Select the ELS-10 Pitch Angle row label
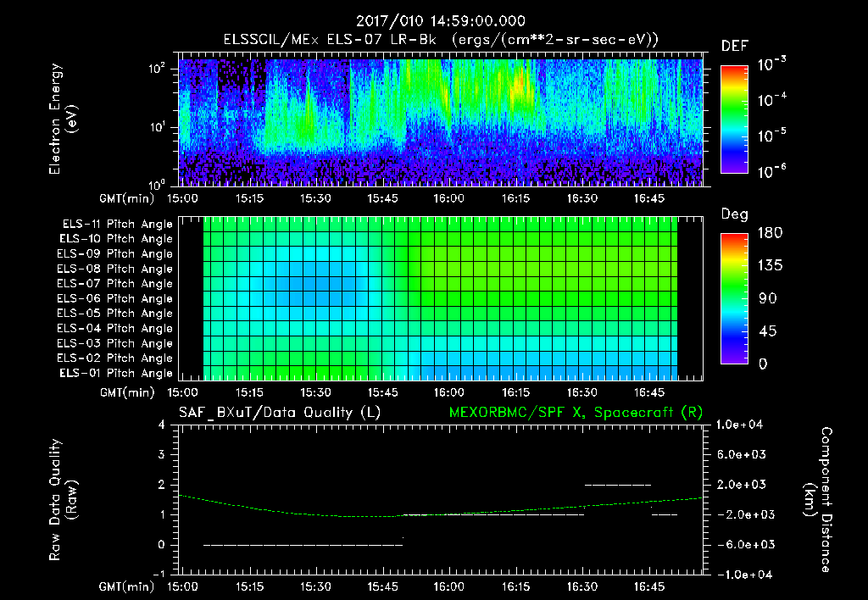 click(116, 239)
